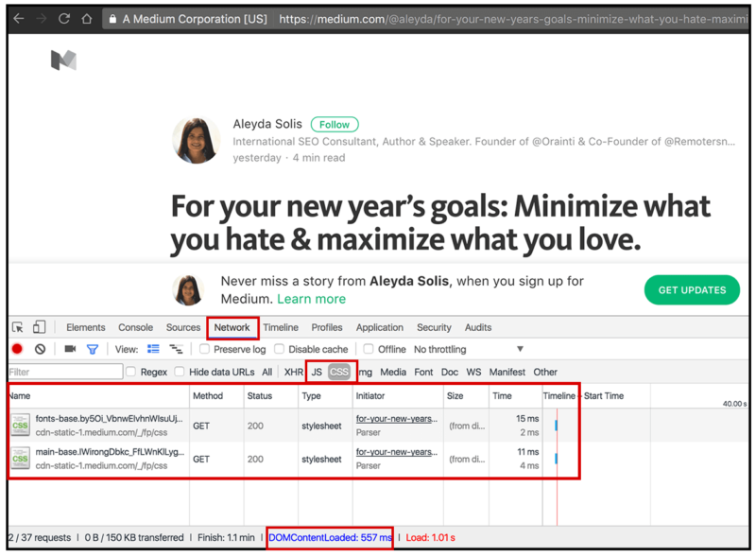Open the main-base row initiator link
Image resolution: width=756 pixels, height=557 pixels.
(x=396, y=452)
